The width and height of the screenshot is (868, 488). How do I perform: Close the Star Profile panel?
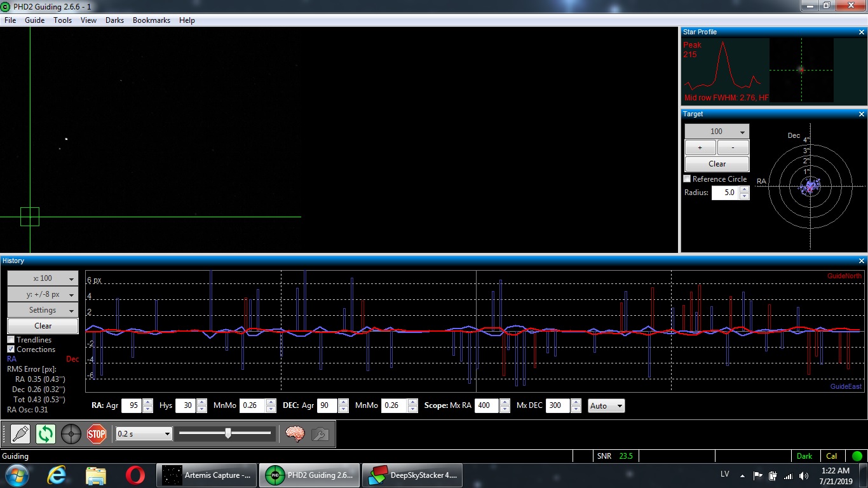[x=862, y=32]
